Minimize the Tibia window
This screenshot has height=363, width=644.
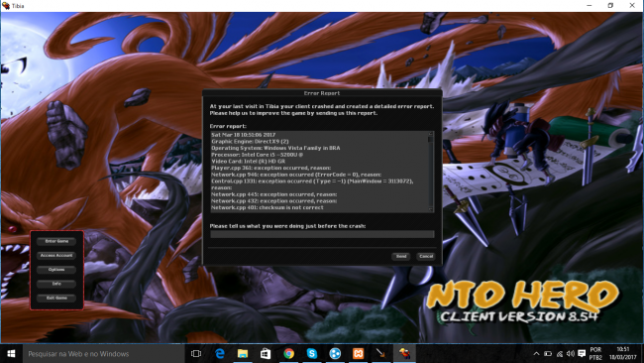(x=589, y=5)
